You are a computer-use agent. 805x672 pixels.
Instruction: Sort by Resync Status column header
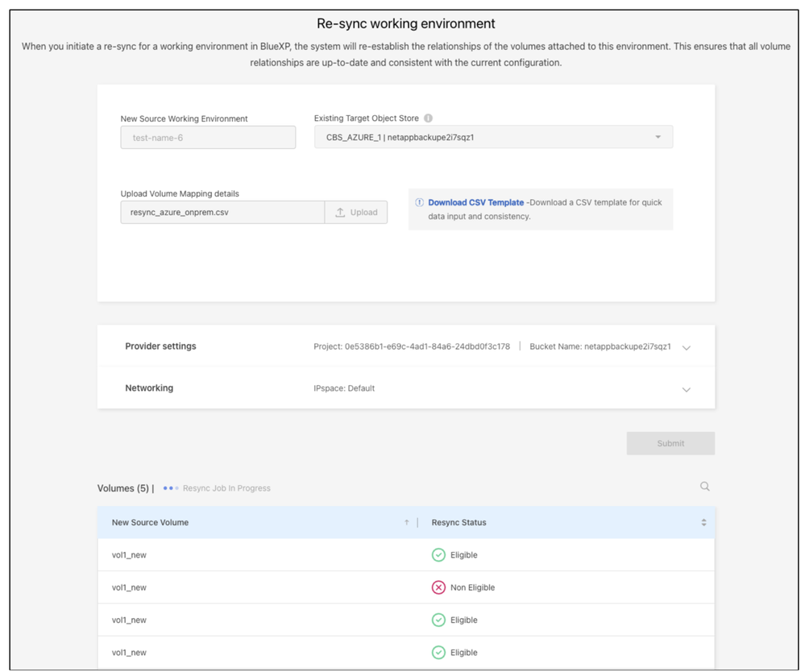(x=459, y=523)
